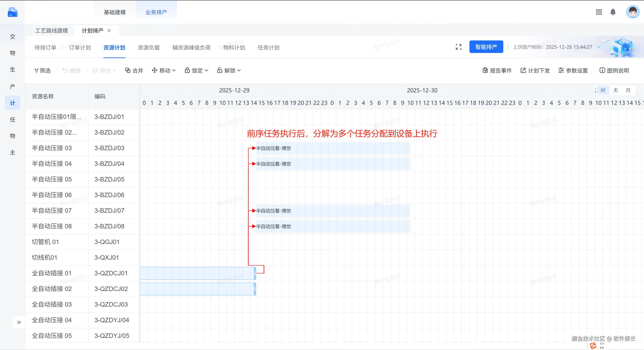Switch timeline scale to 月

(x=628, y=90)
